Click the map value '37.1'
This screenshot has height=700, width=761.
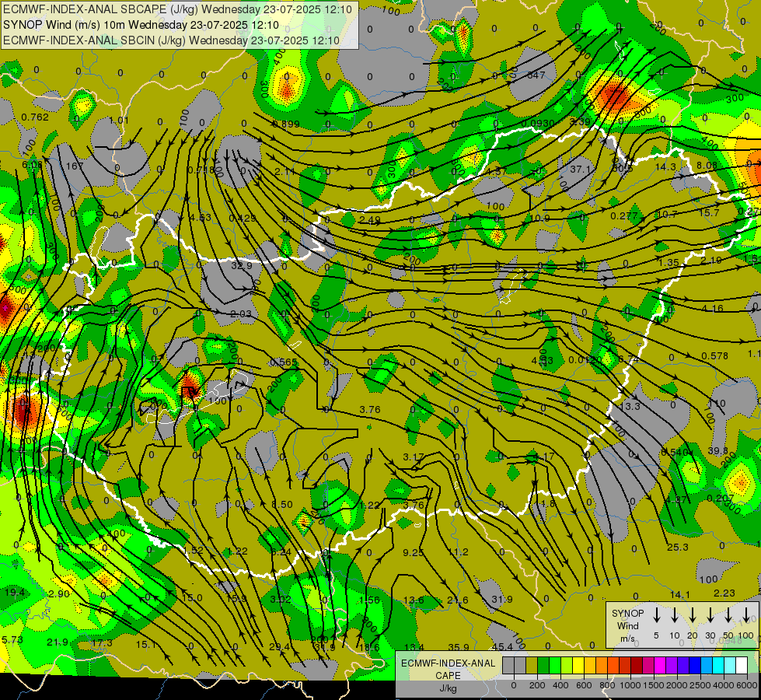581,169
